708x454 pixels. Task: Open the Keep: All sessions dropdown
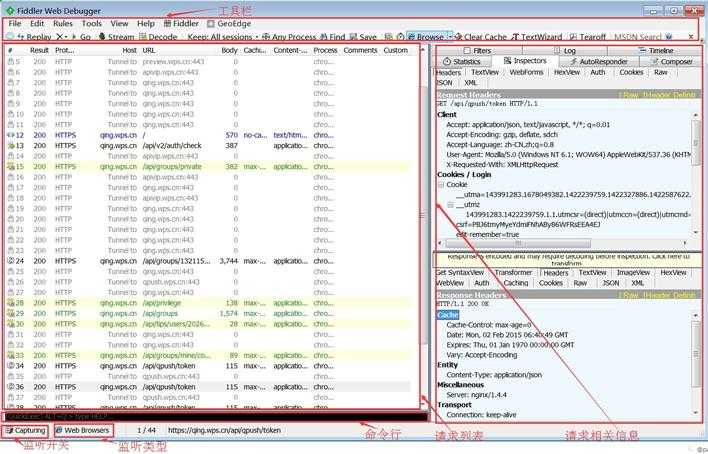click(222, 37)
